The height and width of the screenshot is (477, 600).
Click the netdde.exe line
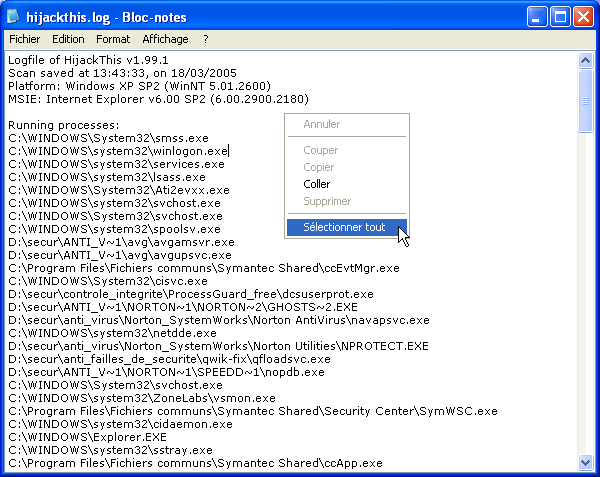coord(112,334)
